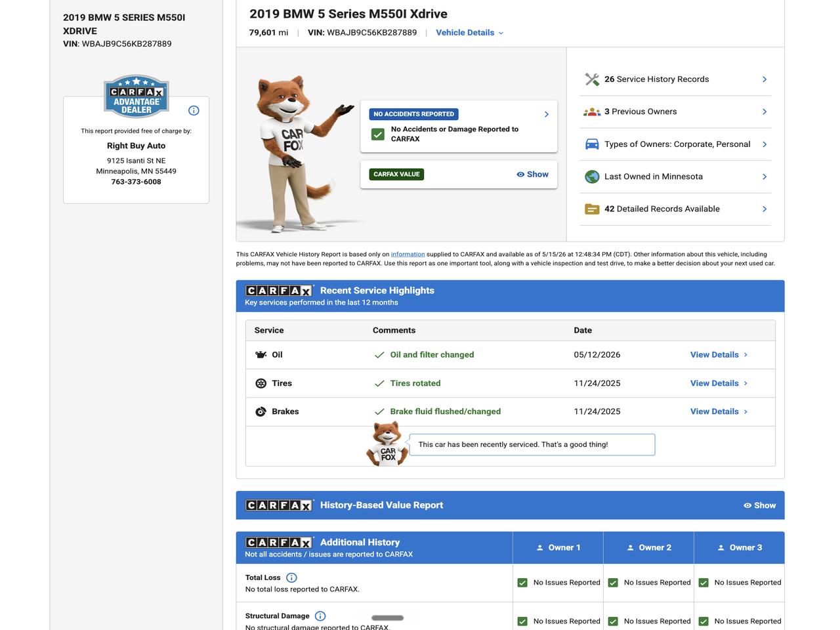
Task: Open the dealer info circle icon
Action: [x=194, y=110]
